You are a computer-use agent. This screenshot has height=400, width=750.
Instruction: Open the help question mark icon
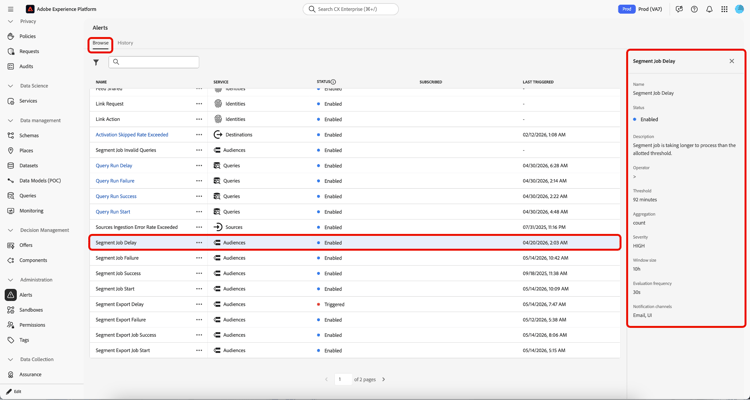tap(694, 9)
